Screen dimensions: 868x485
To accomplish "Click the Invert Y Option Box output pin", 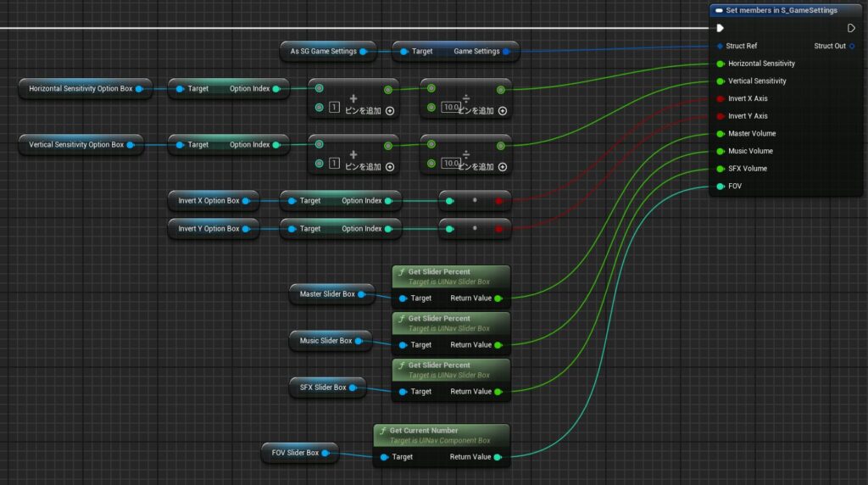I will pos(247,229).
